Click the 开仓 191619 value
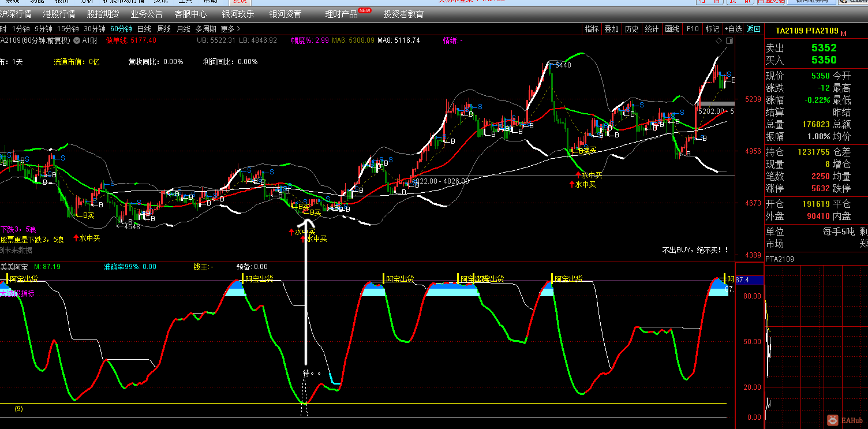The width and height of the screenshot is (868, 429). [x=815, y=204]
